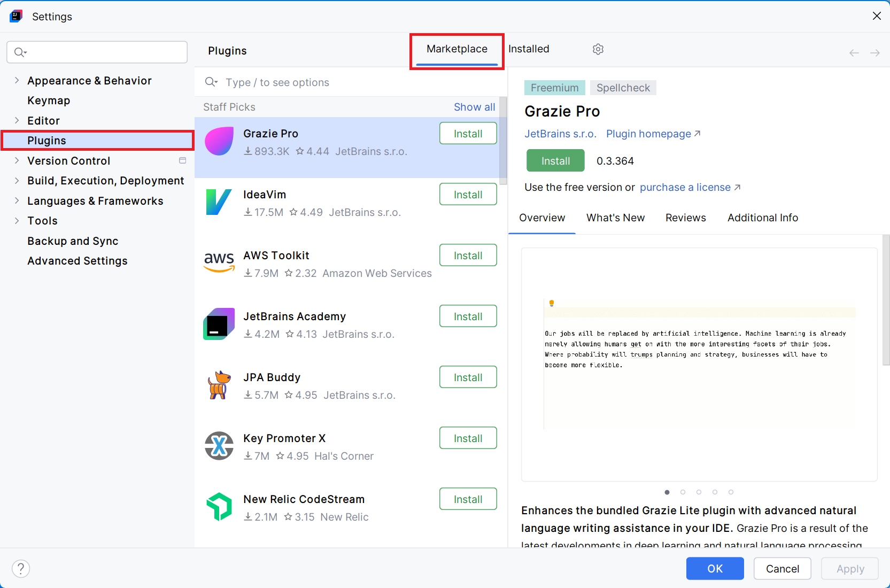Select the third screenshot carousel dot
The height and width of the screenshot is (588, 890).
[x=699, y=492]
